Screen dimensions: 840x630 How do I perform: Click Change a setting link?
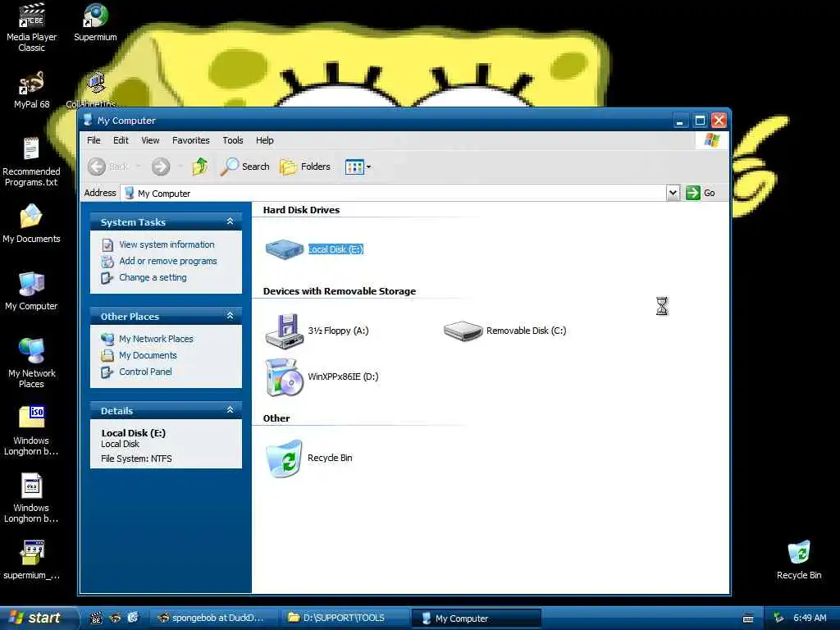coord(153,277)
